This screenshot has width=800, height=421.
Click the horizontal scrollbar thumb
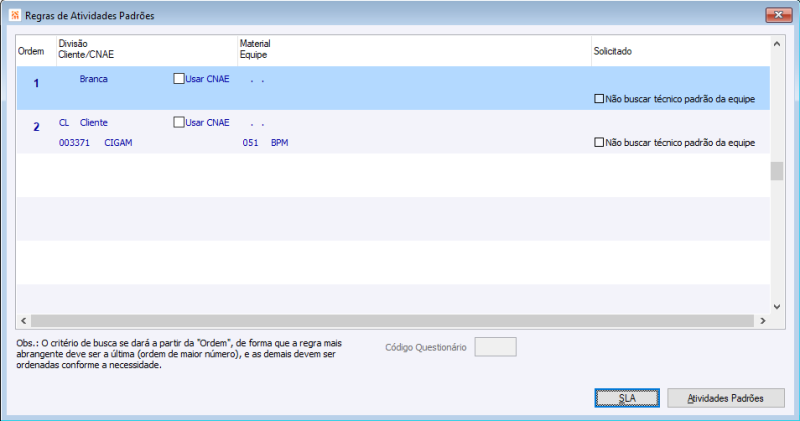(392, 321)
